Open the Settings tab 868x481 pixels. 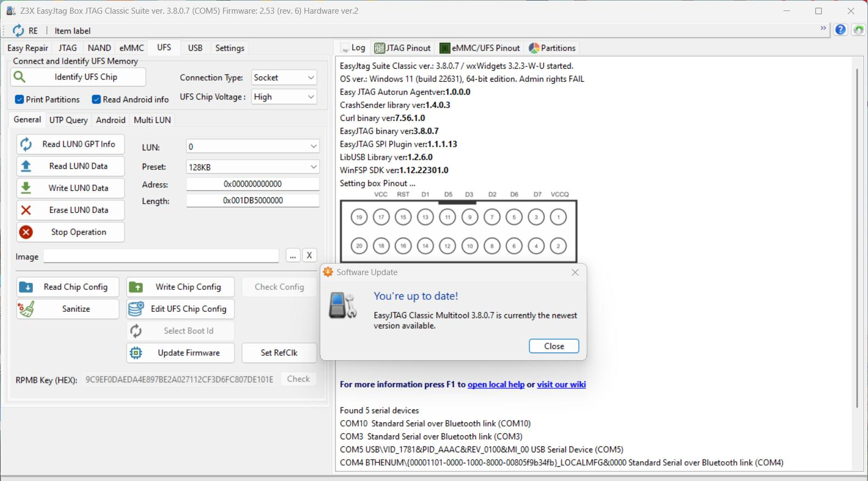[x=230, y=48]
